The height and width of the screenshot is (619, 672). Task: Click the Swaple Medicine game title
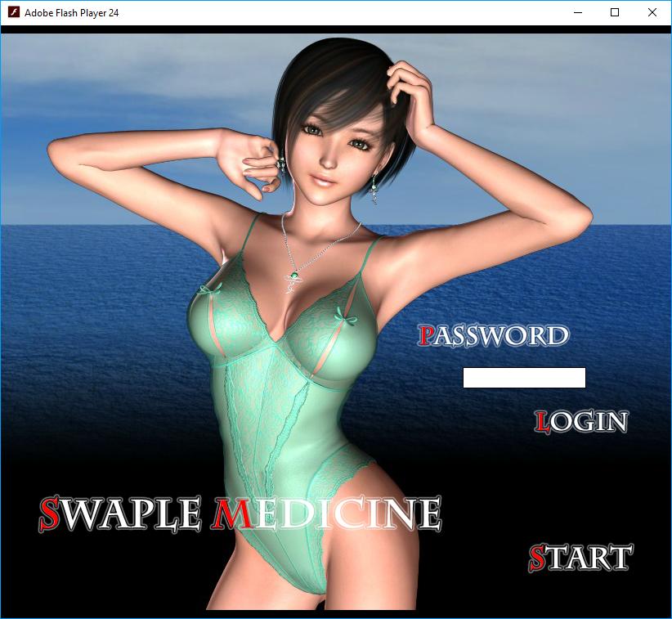tap(240, 514)
